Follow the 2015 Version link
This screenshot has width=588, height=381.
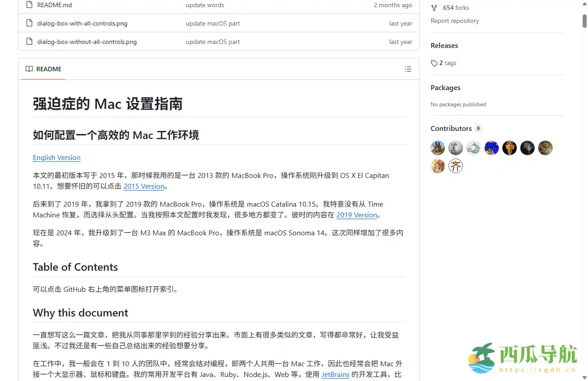pyautogui.click(x=144, y=186)
